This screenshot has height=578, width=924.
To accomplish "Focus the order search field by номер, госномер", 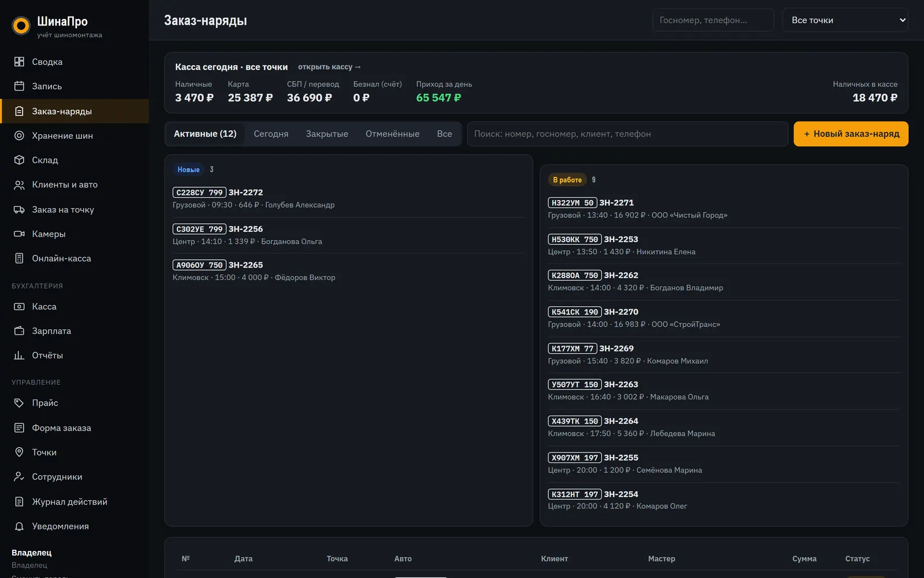I will click(x=627, y=134).
